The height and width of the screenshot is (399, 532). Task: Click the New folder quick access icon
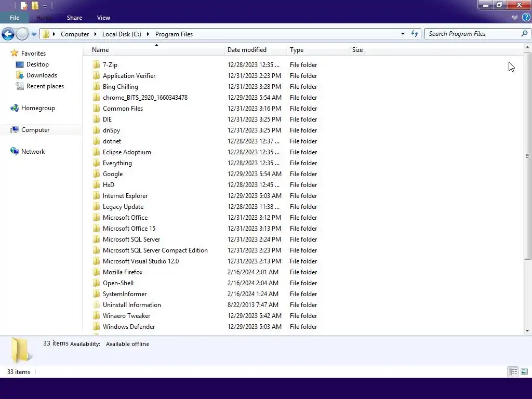[x=35, y=5]
